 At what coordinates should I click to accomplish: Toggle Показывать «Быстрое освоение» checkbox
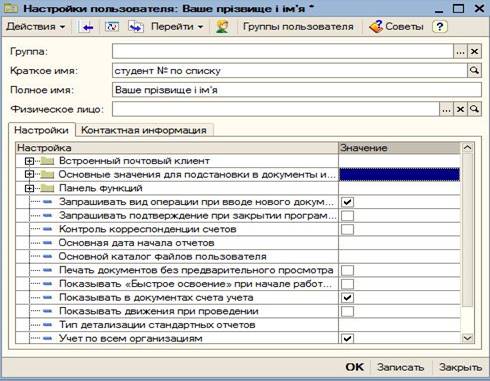pyautogui.click(x=347, y=284)
